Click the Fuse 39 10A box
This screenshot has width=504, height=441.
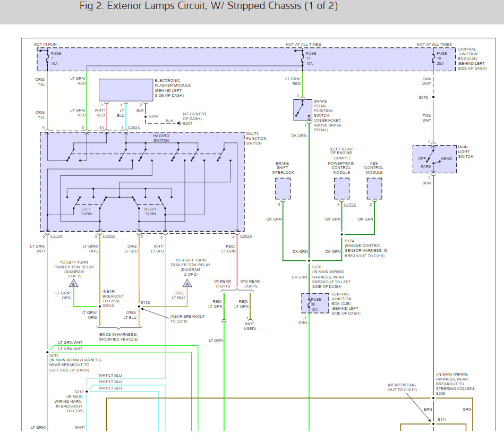click(x=315, y=303)
